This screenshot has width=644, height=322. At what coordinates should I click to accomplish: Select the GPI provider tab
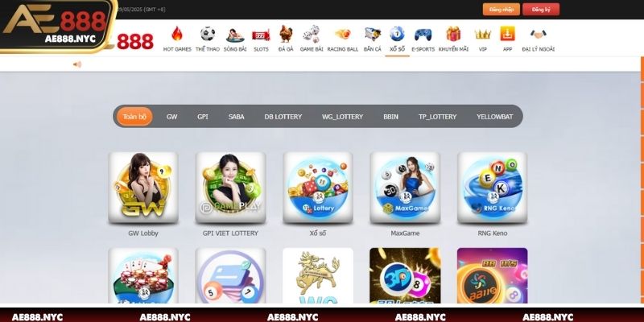[203, 117]
